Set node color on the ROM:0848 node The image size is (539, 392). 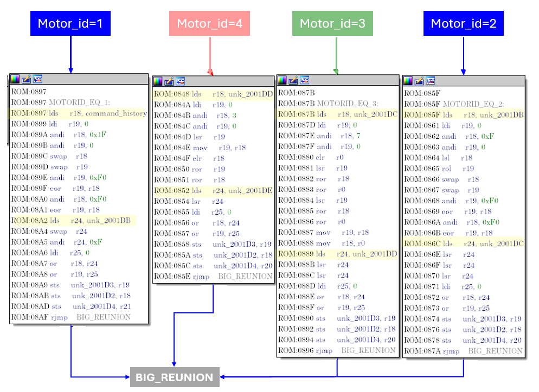pos(158,81)
